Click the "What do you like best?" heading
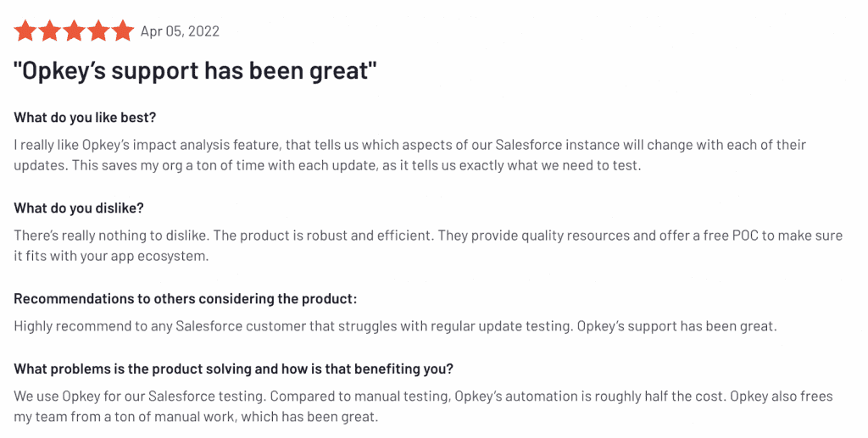The height and width of the screenshot is (438, 868). tap(85, 118)
